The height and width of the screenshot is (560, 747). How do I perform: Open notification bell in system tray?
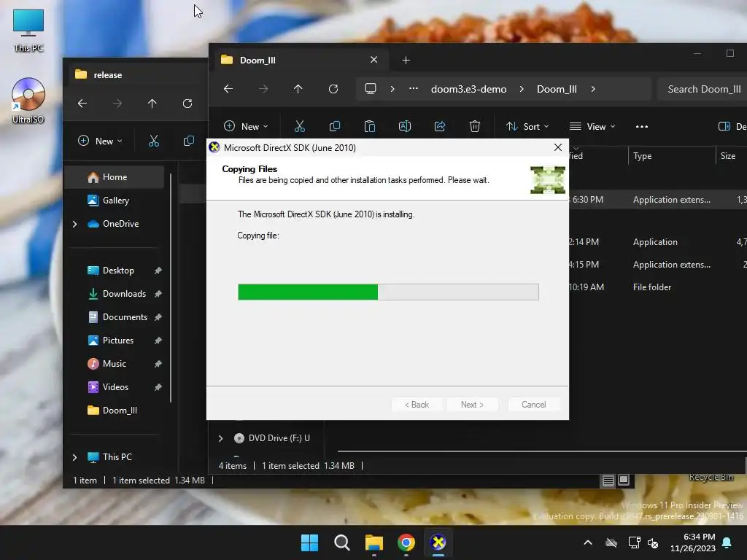[727, 542]
